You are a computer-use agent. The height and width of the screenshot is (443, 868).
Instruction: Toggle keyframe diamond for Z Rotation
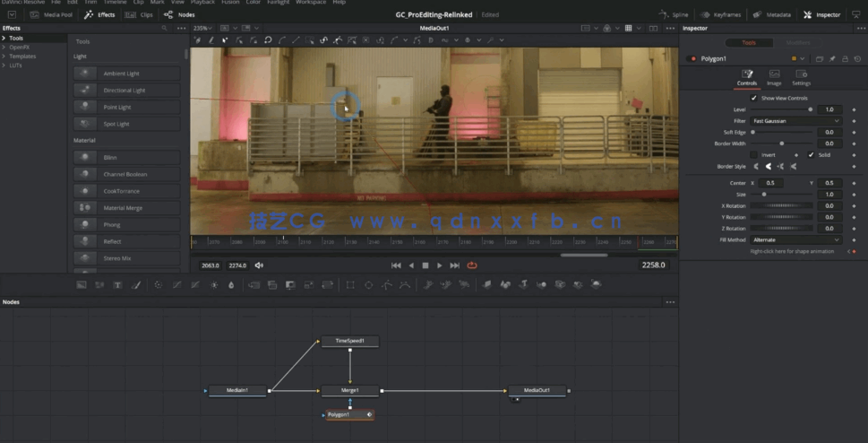point(855,229)
